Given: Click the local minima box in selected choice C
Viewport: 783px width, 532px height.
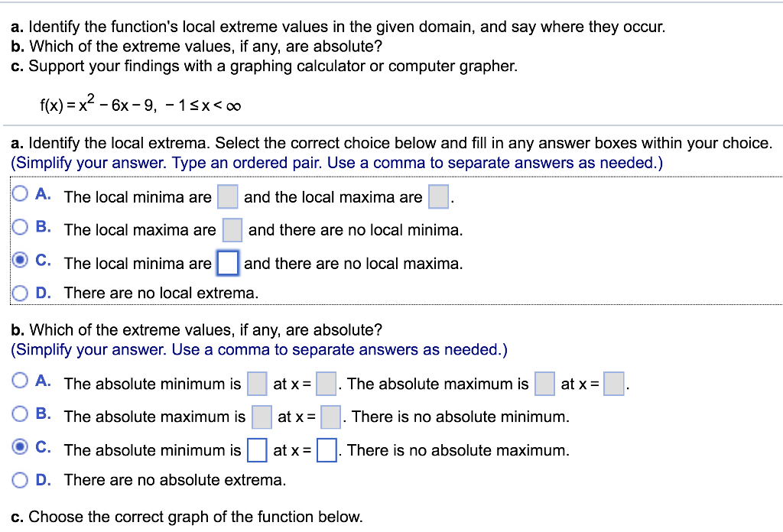Looking at the screenshot, I should click(x=227, y=263).
